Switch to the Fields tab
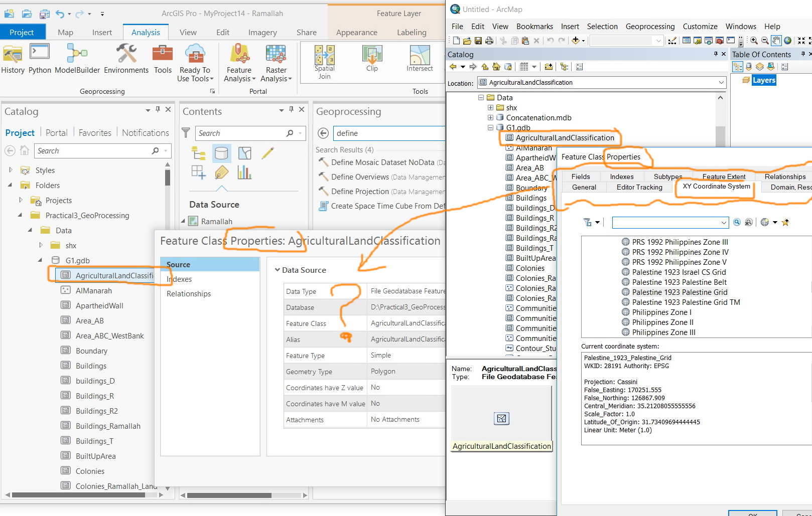The width and height of the screenshot is (812, 516). click(581, 177)
